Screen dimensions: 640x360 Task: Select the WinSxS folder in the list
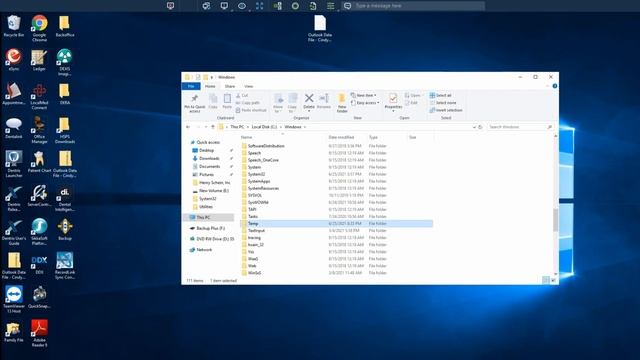click(254, 273)
